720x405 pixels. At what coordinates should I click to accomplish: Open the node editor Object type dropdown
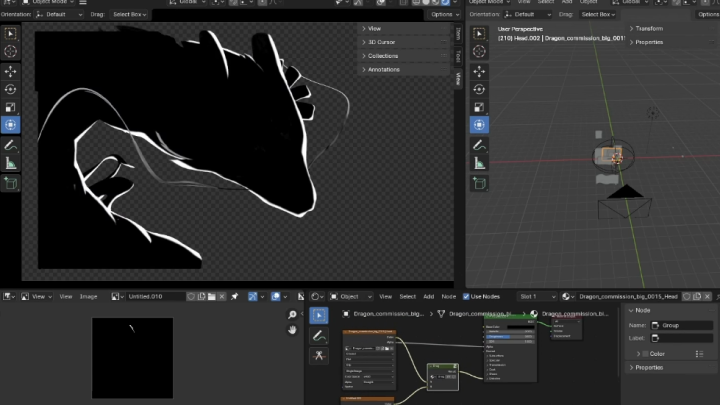(351, 297)
